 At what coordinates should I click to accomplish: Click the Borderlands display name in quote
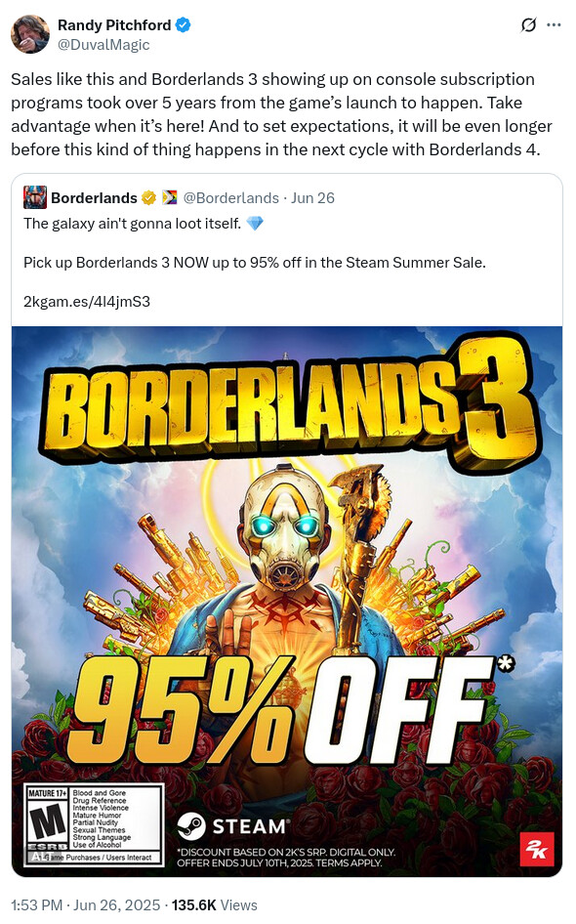point(95,198)
